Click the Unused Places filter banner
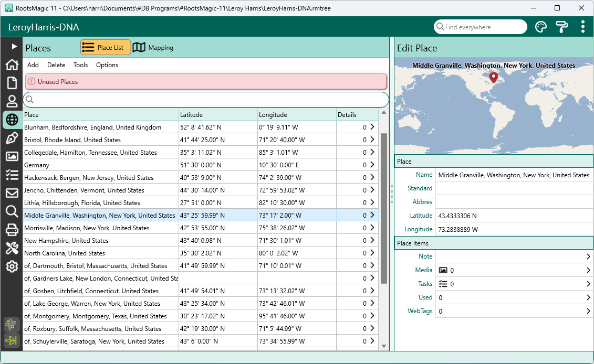 pyautogui.click(x=206, y=81)
